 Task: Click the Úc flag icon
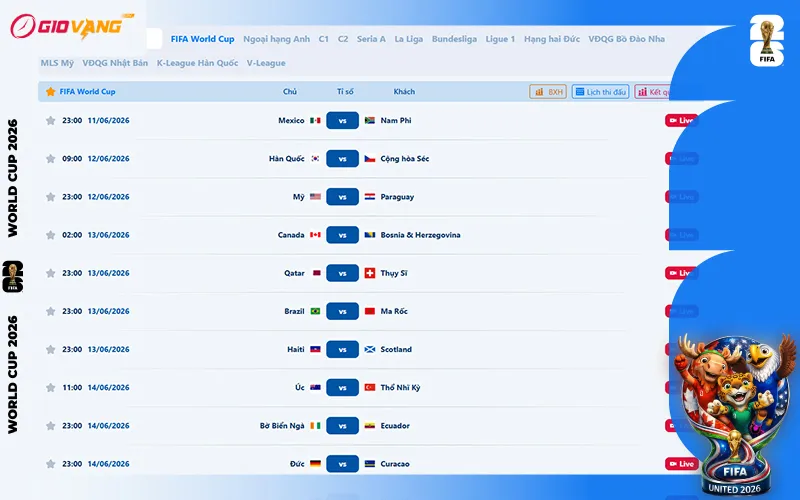point(315,388)
